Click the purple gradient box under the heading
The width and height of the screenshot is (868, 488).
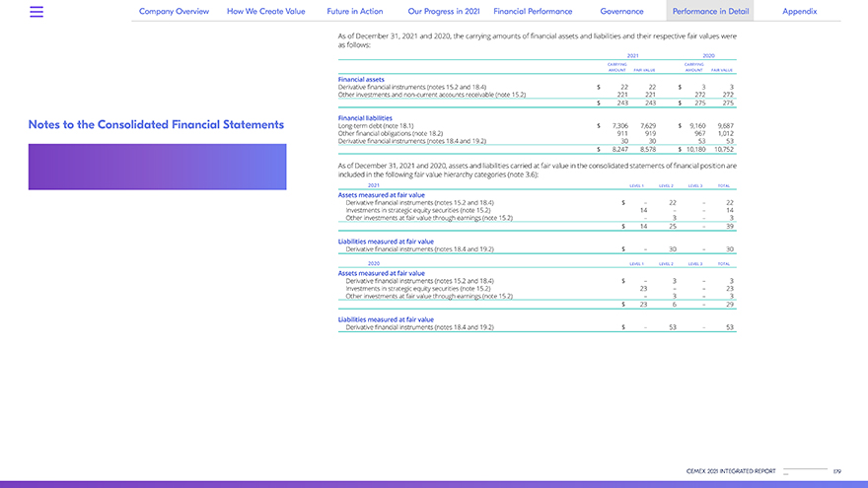tap(157, 167)
